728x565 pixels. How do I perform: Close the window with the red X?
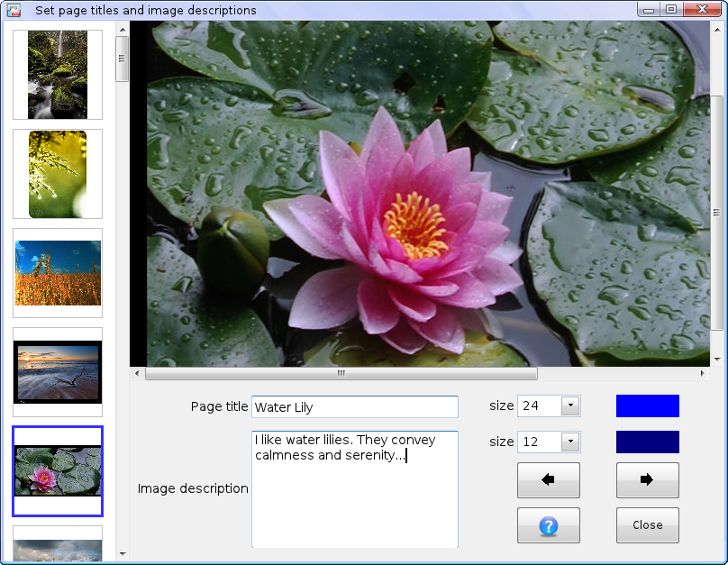pos(702,9)
